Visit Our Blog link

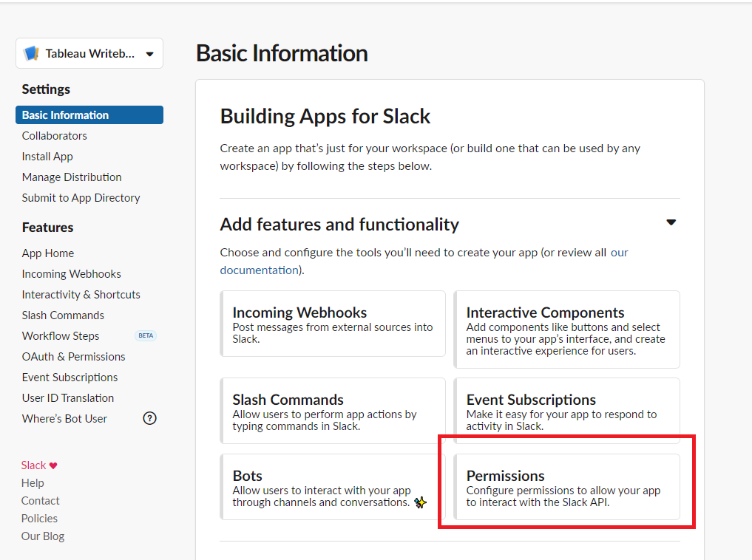(43, 536)
